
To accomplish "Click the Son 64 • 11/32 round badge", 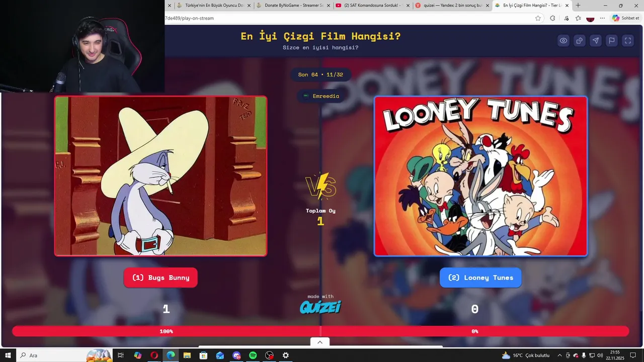I will coord(320,74).
